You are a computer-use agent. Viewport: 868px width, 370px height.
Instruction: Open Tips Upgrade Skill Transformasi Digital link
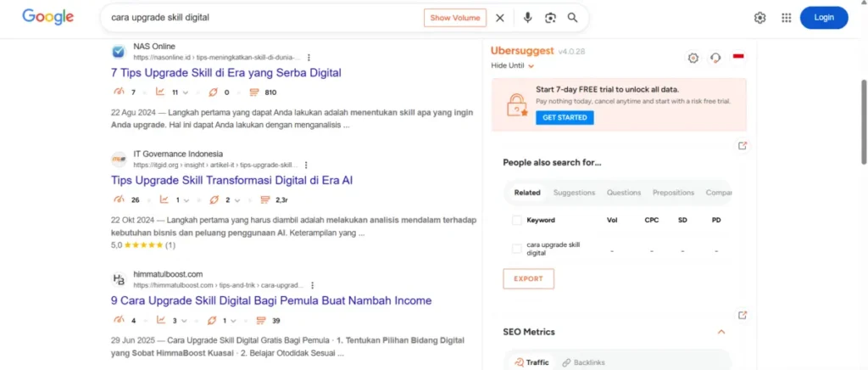[232, 181]
